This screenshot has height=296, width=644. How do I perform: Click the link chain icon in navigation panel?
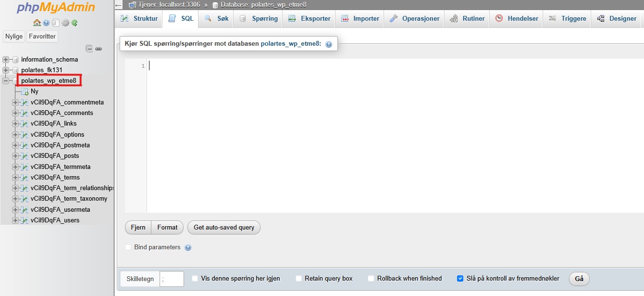tap(99, 49)
